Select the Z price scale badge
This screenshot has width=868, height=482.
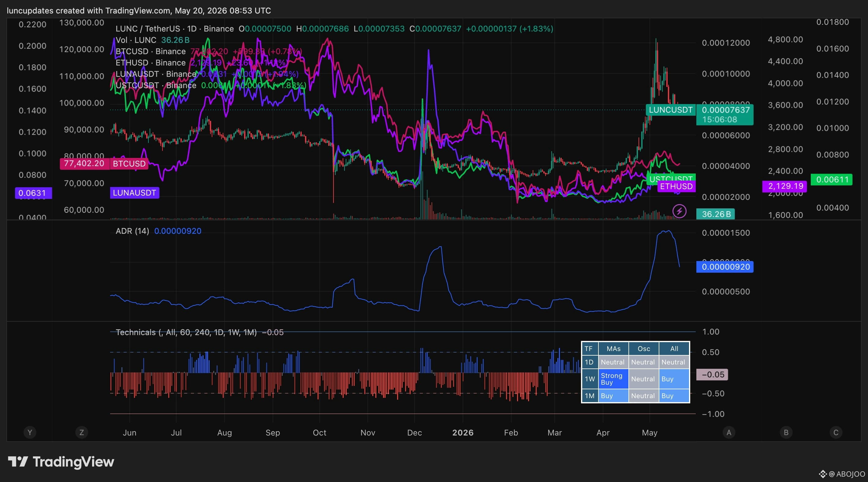point(82,432)
